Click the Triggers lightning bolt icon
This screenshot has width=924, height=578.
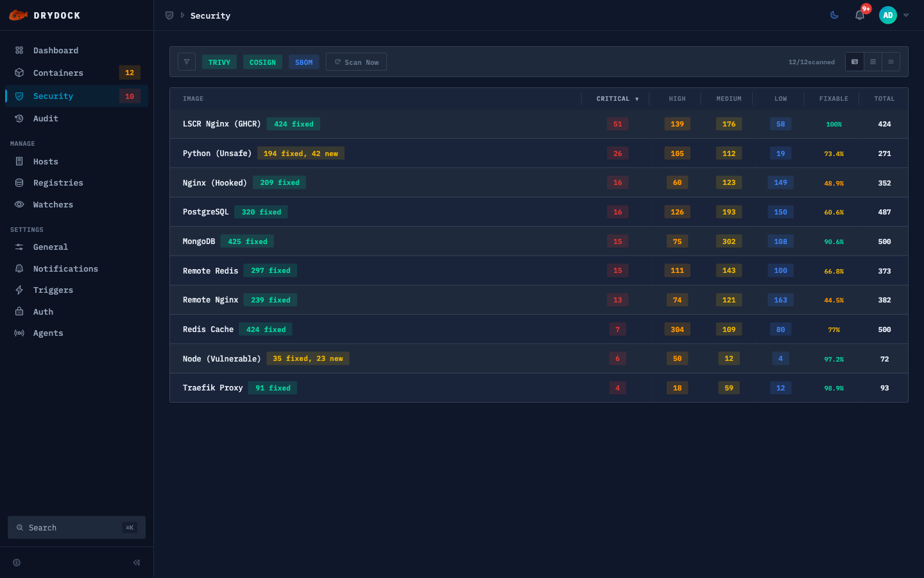[x=19, y=290]
